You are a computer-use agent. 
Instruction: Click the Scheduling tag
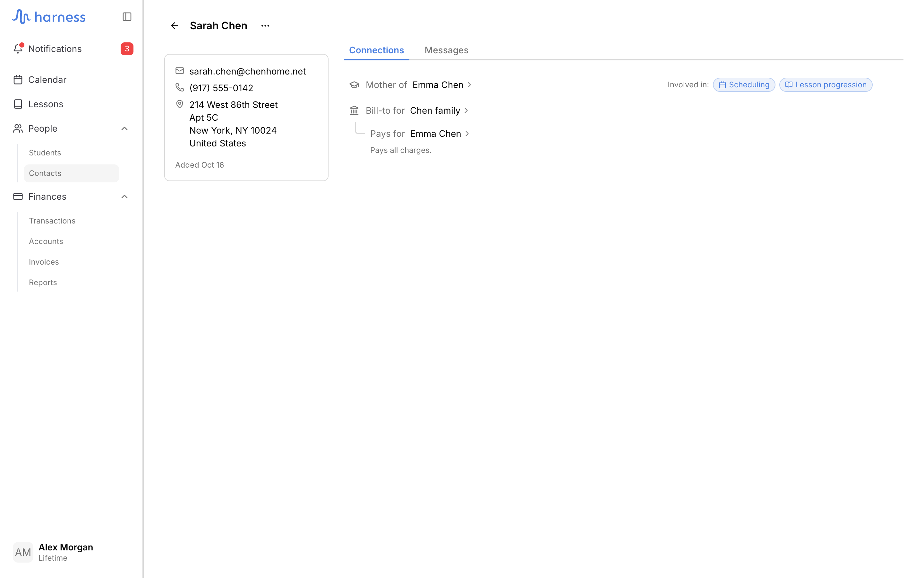(744, 85)
